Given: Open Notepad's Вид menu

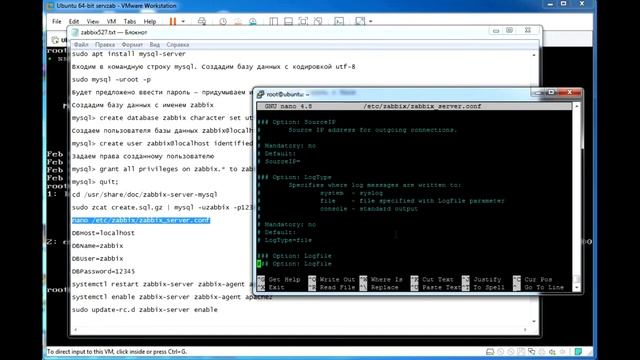Looking at the screenshot, I should (x=155, y=44).
